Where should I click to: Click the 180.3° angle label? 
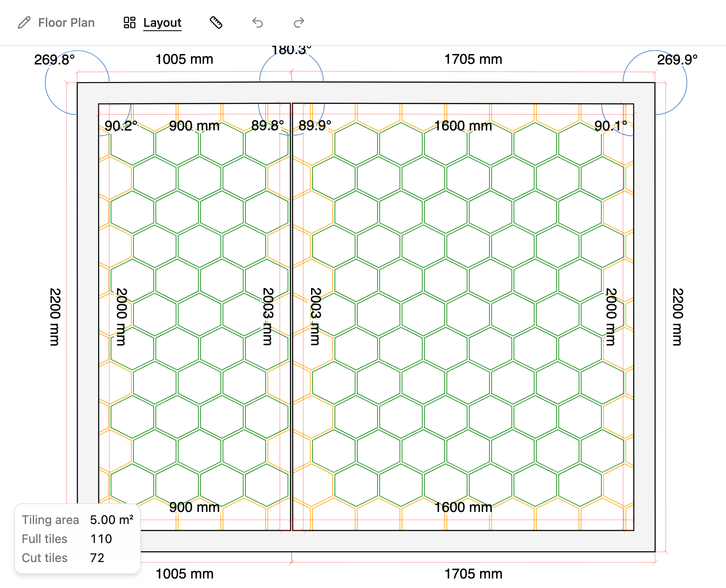pos(292,50)
